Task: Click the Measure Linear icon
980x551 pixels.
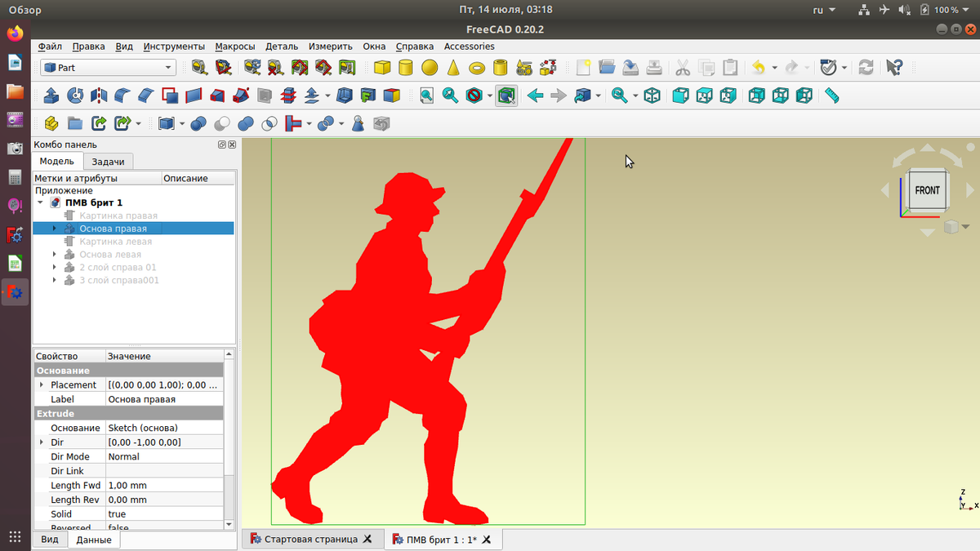Action: click(198, 68)
